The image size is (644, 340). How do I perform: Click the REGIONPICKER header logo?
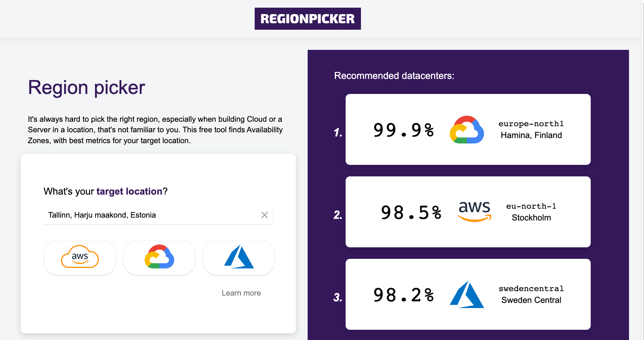[x=307, y=19]
